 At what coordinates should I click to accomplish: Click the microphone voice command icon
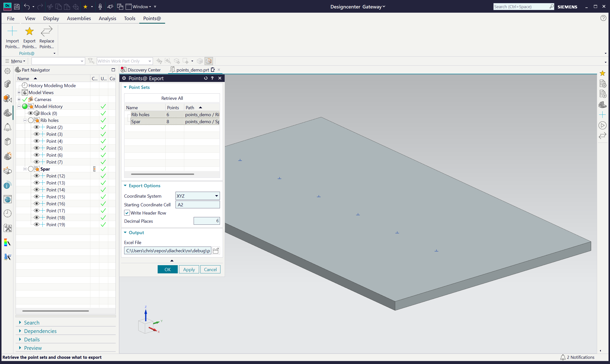click(100, 7)
